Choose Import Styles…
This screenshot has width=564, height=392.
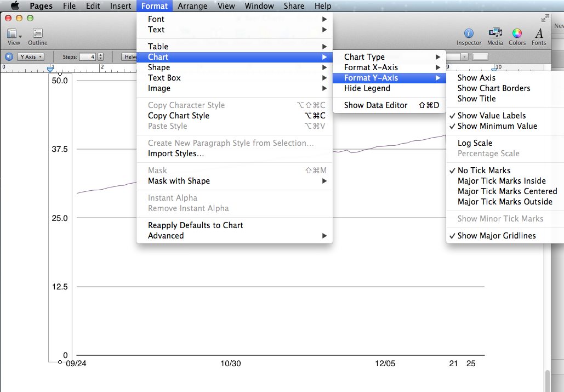[235, 153]
